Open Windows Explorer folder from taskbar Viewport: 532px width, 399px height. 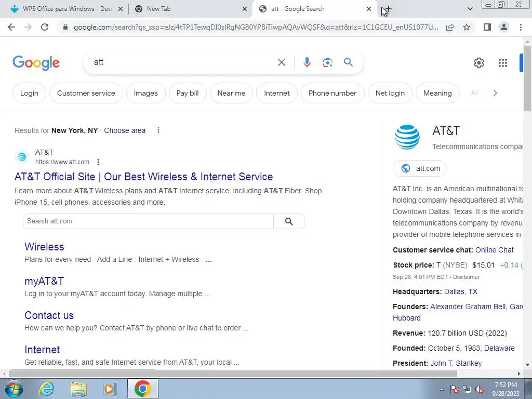pyautogui.click(x=78, y=389)
